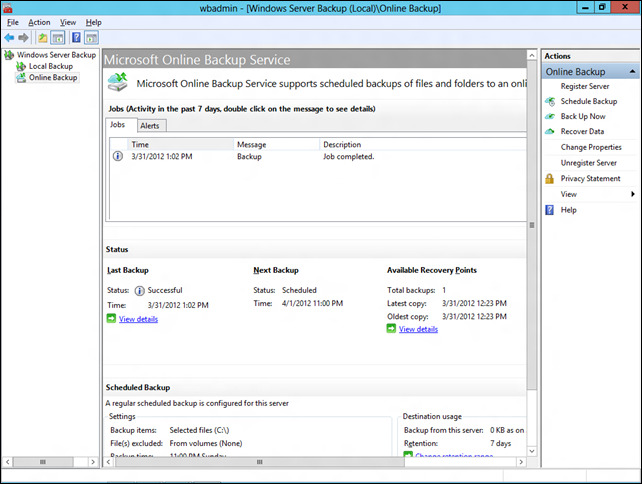Expand the View submenu arrow in Actions
Viewport: 642px width, 484px height.
click(x=633, y=195)
